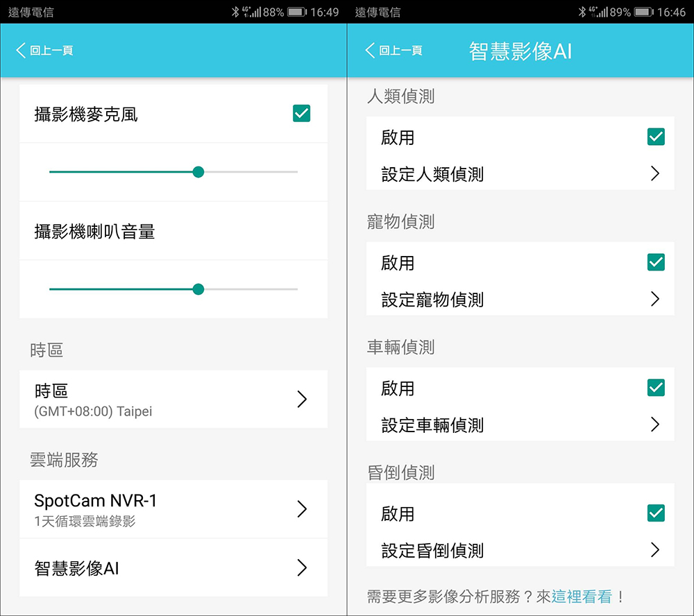
Task: Toggle the 攝影機麥克風 checkbox
Action: coord(301,113)
